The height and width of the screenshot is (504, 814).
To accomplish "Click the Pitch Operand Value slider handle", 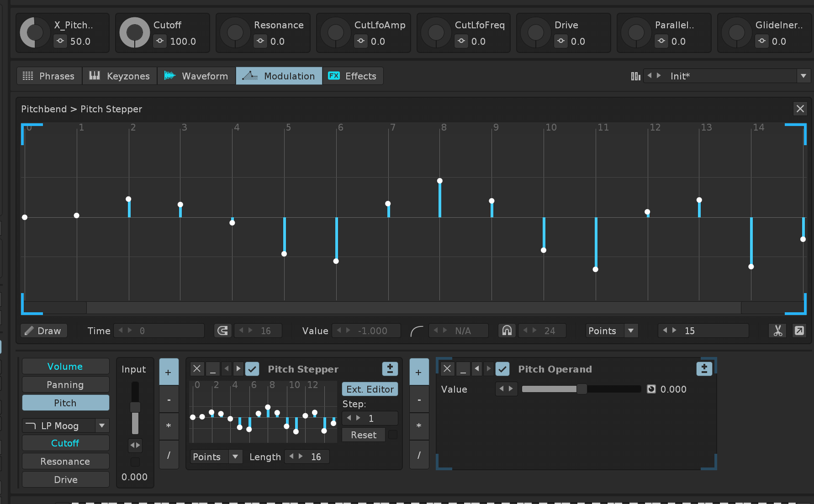I will coord(581,389).
